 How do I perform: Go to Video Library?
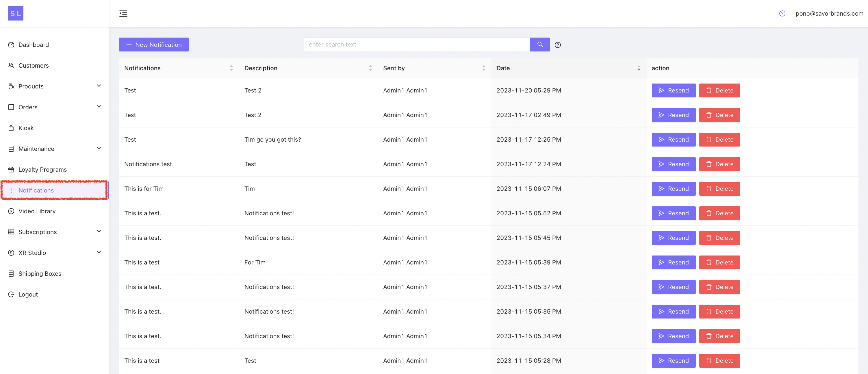click(x=37, y=211)
